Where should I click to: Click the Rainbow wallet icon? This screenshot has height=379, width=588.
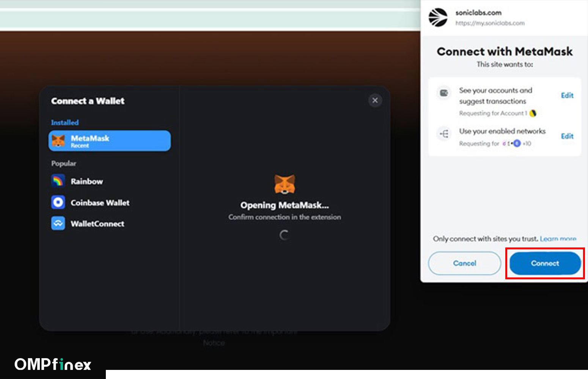point(58,181)
